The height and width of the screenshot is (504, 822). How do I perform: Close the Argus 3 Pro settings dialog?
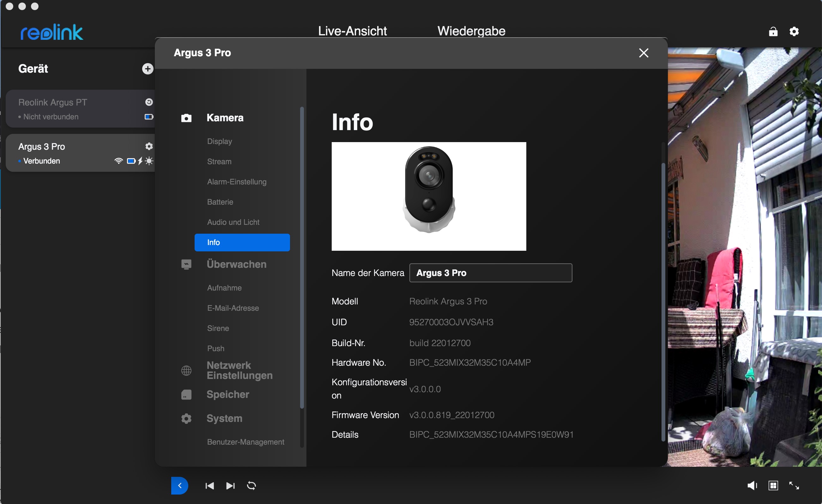coord(644,53)
